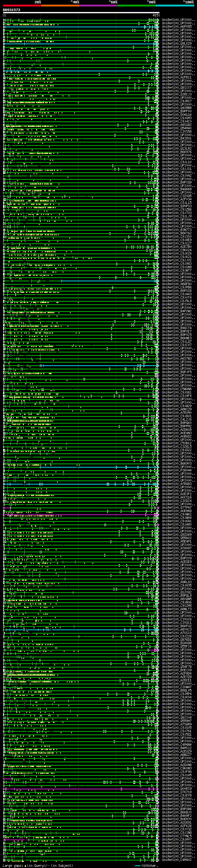This screenshot has width=197, height=868.
Task: Select hit UniRef100_P36044
Action: point(177,470)
